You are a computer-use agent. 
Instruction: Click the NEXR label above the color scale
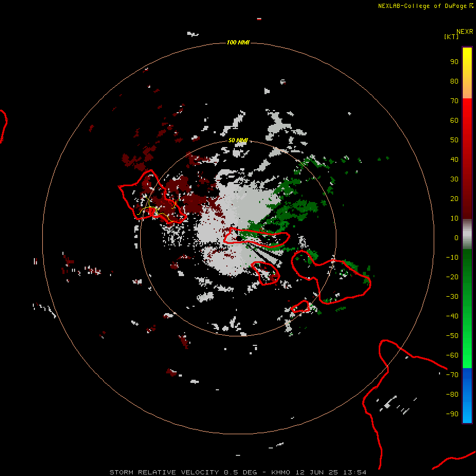[464, 32]
